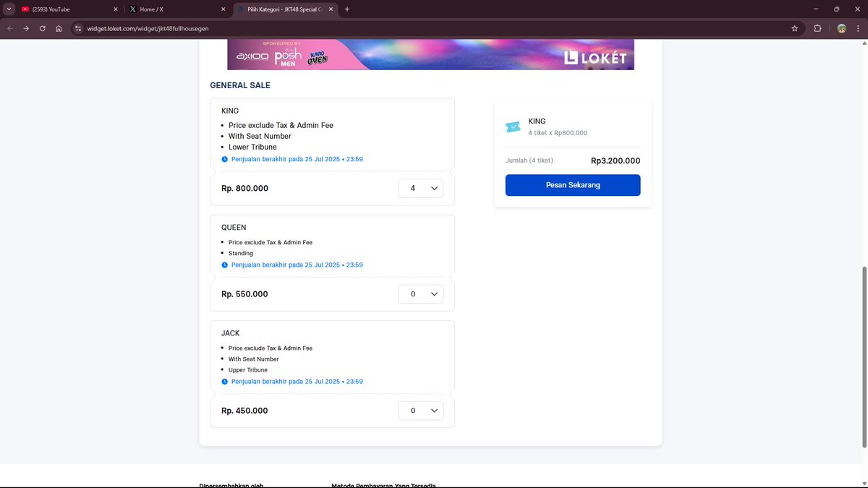868x488 pixels.
Task: Click '4 tiket x Rp800.000' in summary
Action: 558,133
